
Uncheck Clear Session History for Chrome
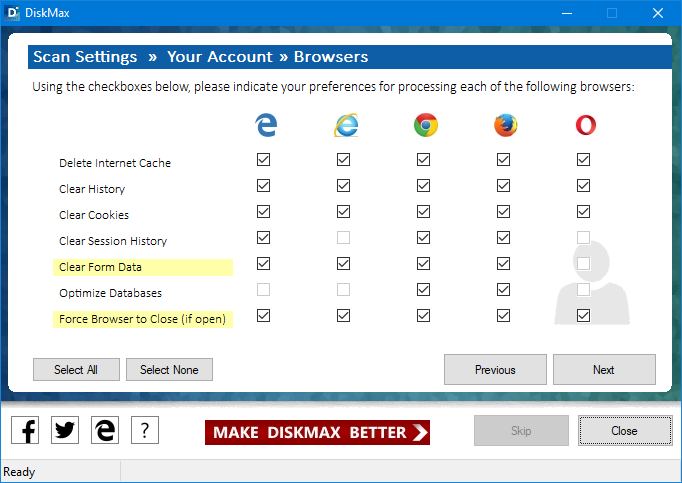tap(423, 238)
